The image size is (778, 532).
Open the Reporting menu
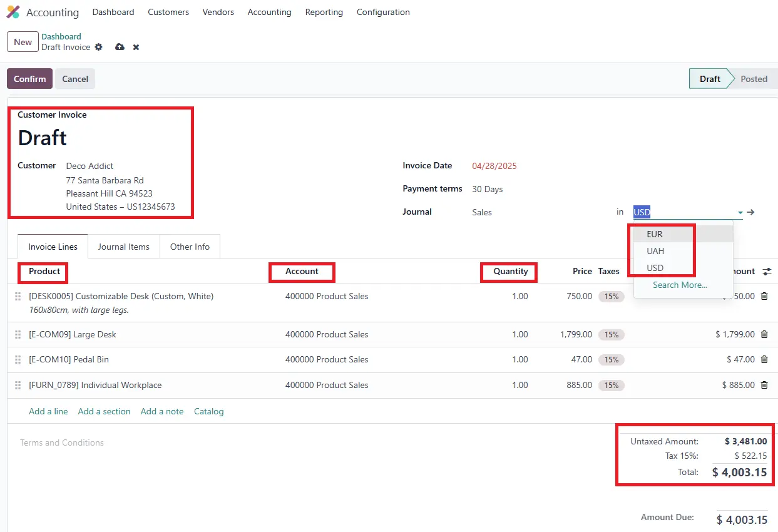(324, 12)
